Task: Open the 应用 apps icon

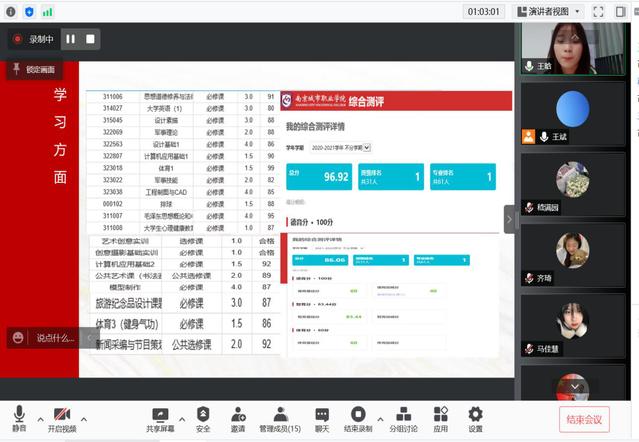Action: tap(440, 418)
